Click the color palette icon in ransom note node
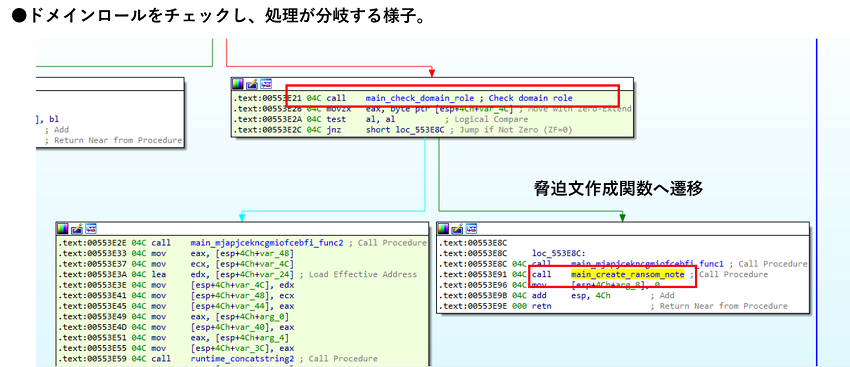 pyautogui.click(x=443, y=228)
